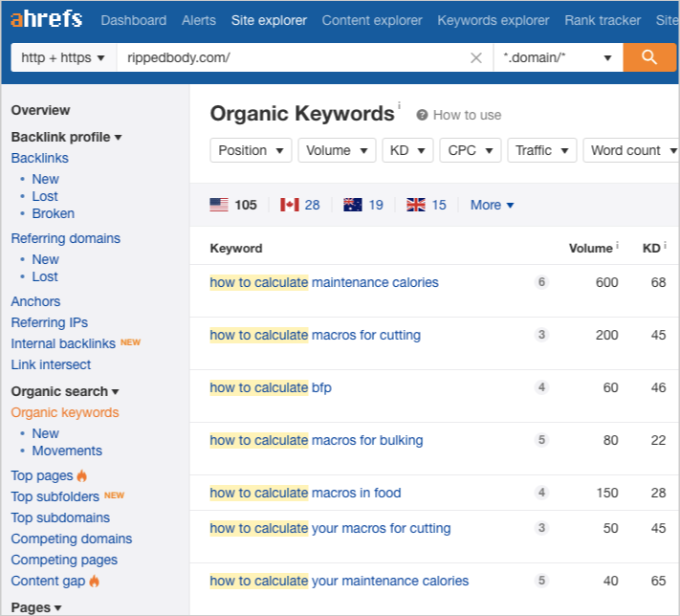Open Anchors in the sidebar
Image resolution: width=680 pixels, height=616 pixels.
[x=35, y=301]
